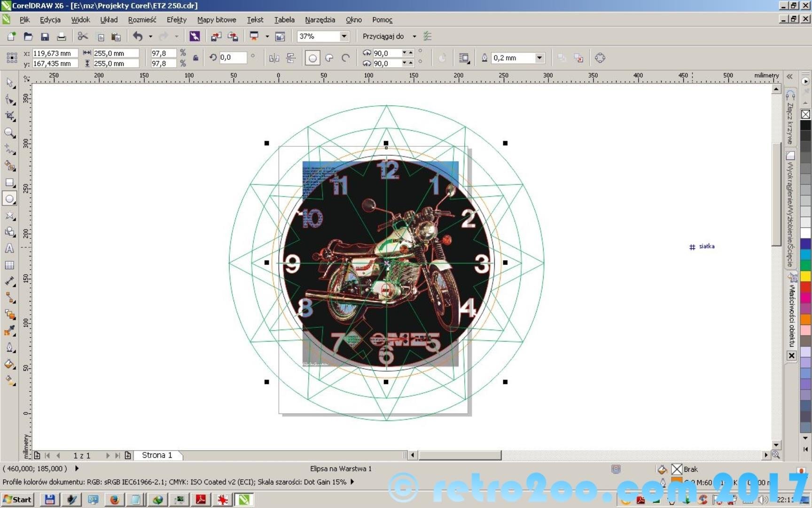Open the Efekty menu

coord(176,20)
